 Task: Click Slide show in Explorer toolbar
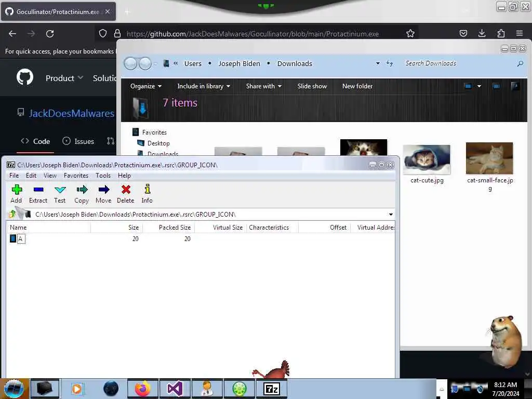(x=312, y=86)
